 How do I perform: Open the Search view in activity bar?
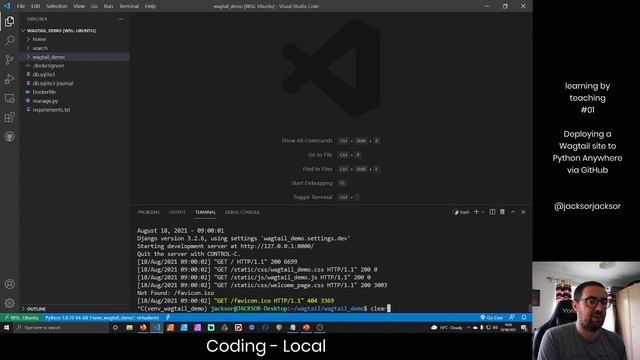(x=9, y=40)
